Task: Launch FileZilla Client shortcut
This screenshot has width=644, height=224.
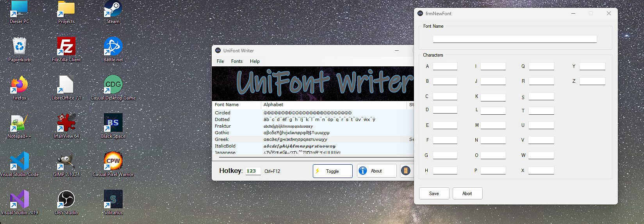Action: click(66, 50)
